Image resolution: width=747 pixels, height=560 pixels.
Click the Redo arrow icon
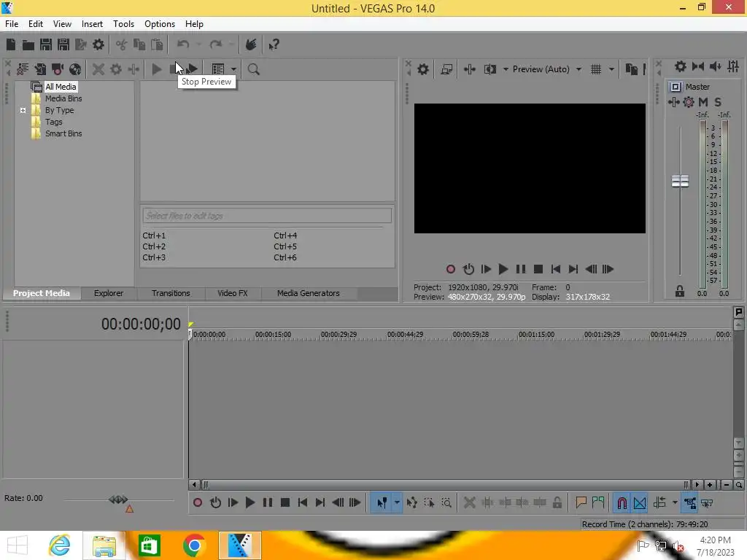click(216, 44)
